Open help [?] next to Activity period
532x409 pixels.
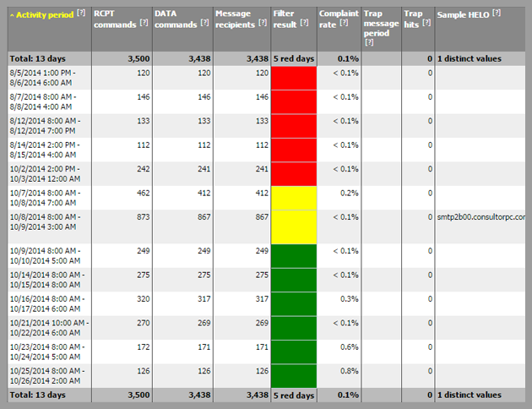click(81, 13)
